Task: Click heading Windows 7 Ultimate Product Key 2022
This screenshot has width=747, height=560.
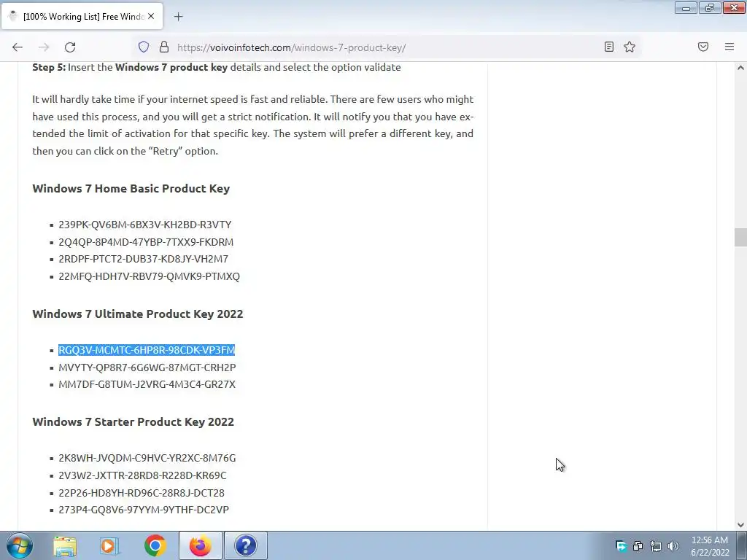Action: coord(138,314)
